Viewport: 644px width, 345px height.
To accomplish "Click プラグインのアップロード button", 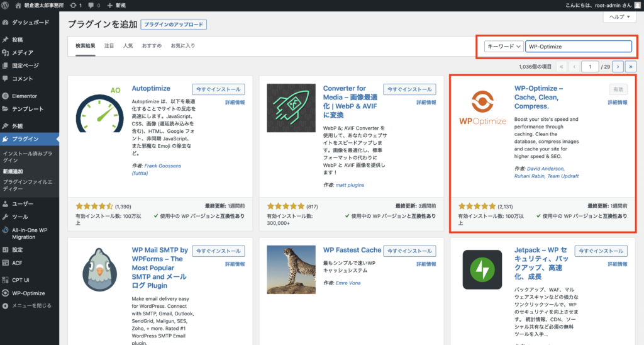I will (174, 25).
